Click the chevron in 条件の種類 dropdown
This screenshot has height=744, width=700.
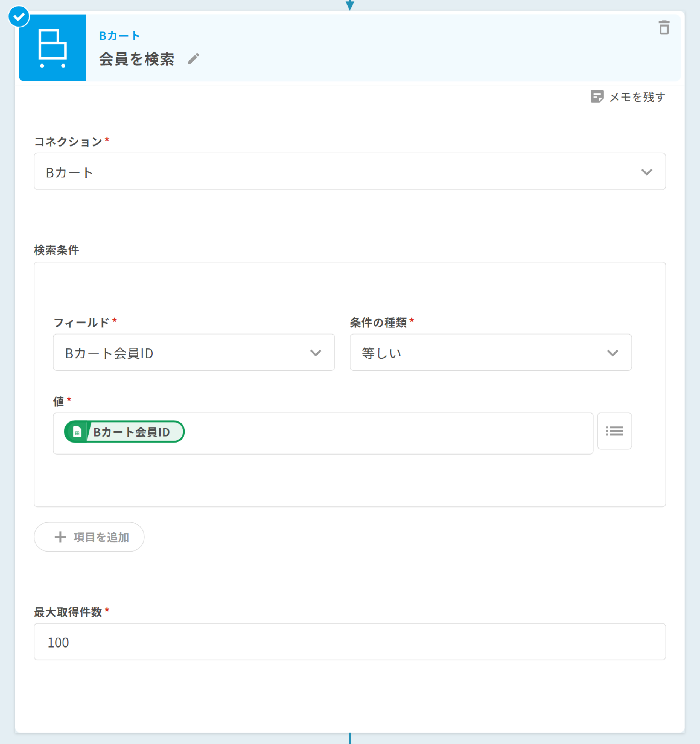pos(612,353)
